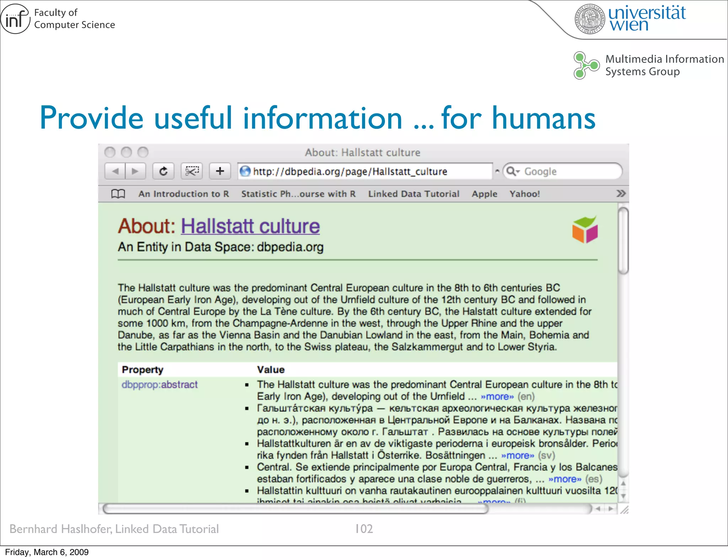
Task: Click the vertical scrollbar up arrow
Action: pyautogui.click(x=623, y=483)
